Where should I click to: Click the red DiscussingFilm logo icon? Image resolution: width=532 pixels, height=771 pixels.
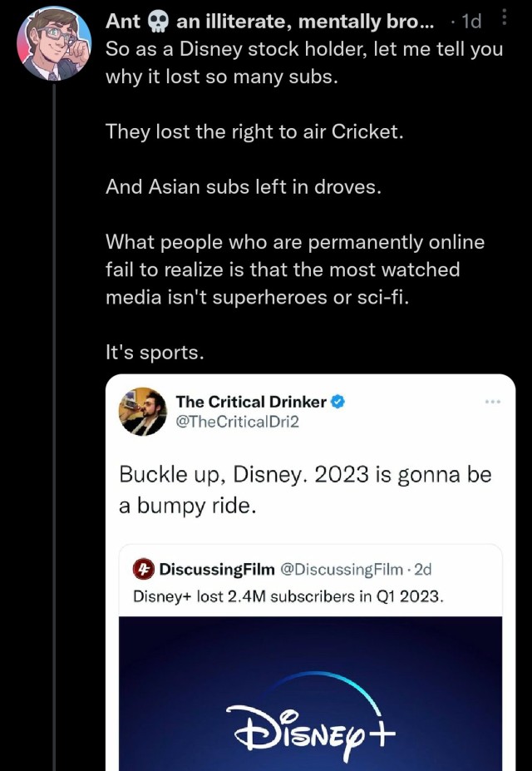(x=144, y=570)
